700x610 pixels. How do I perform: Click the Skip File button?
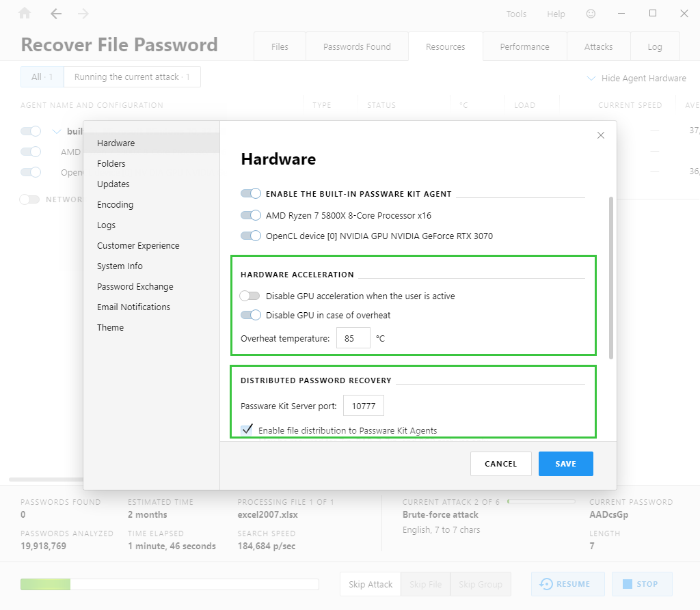[x=425, y=584]
